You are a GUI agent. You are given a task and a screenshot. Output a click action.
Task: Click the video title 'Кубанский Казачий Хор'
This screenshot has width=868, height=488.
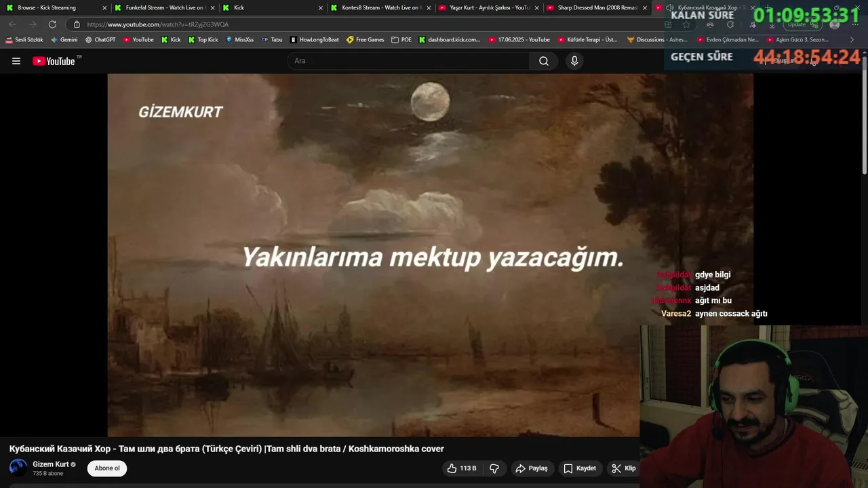pyautogui.click(x=226, y=449)
